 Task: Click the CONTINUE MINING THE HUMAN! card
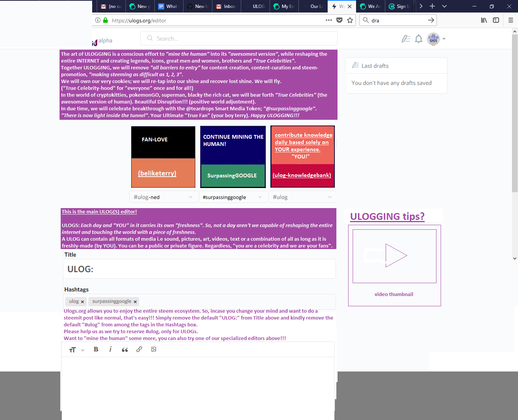(x=233, y=146)
